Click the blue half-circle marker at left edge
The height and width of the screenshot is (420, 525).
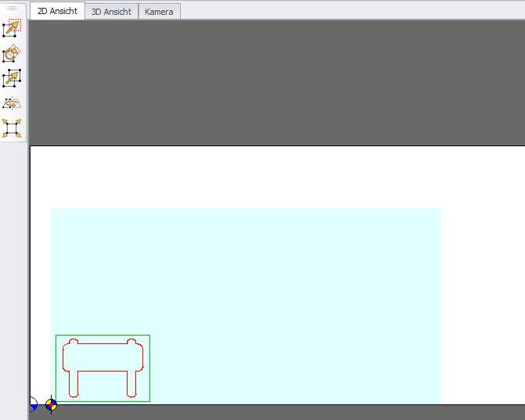33,404
